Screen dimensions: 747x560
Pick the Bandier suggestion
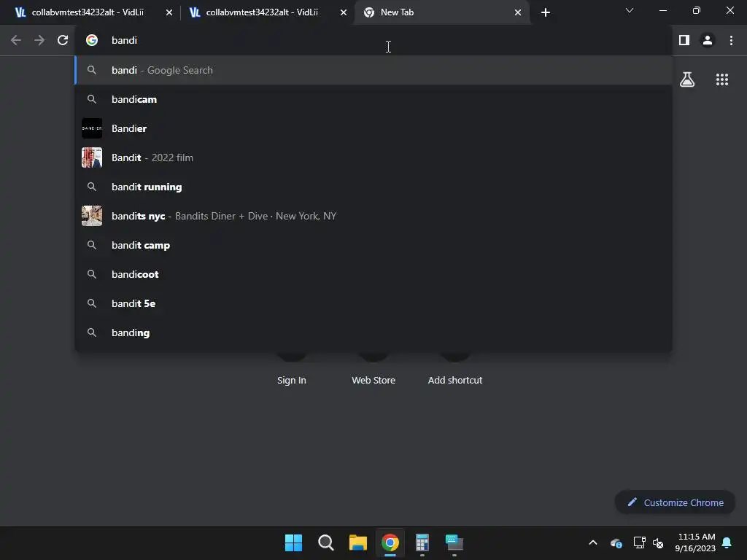373,128
